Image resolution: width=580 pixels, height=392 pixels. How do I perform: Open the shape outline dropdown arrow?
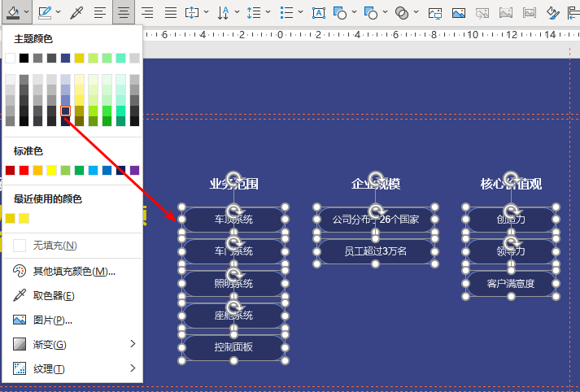point(59,12)
